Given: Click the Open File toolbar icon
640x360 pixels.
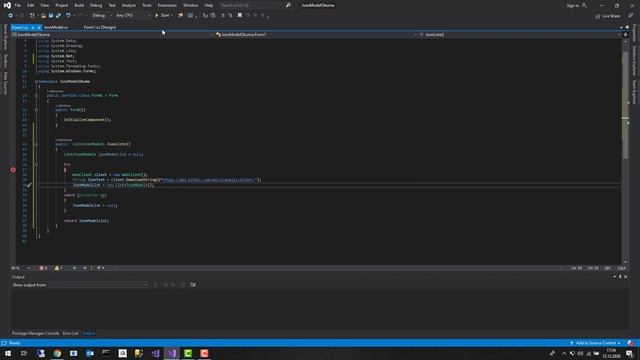Looking at the screenshot, I should 43,16.
